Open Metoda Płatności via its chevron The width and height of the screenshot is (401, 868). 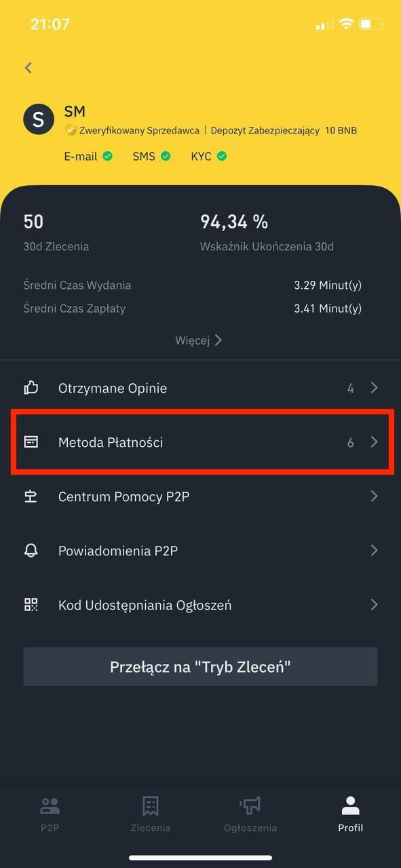[x=374, y=442]
